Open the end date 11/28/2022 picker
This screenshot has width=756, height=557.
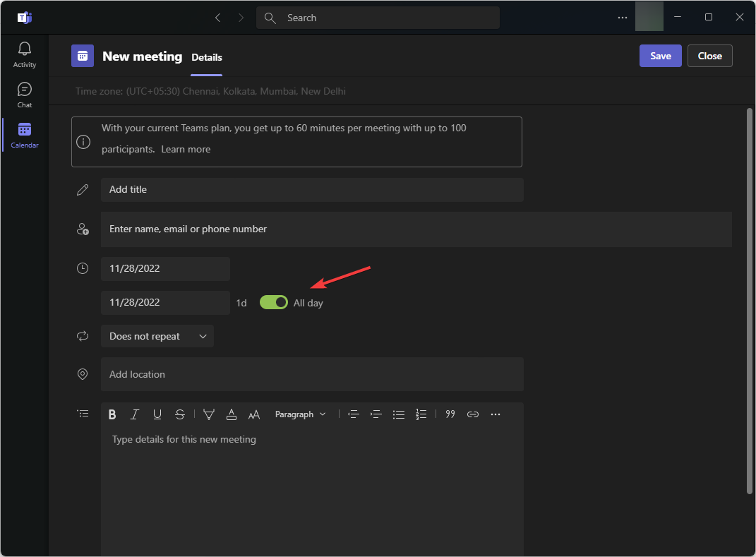(165, 302)
